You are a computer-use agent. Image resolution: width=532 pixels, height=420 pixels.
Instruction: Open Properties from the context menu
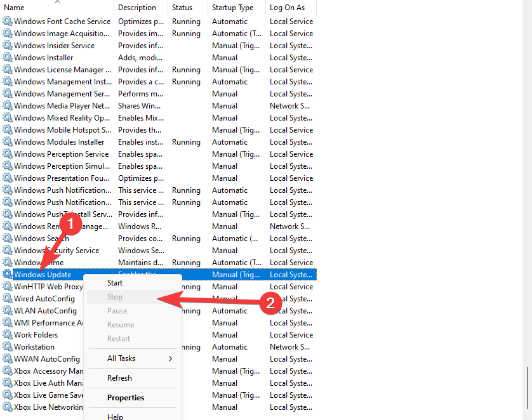126,398
